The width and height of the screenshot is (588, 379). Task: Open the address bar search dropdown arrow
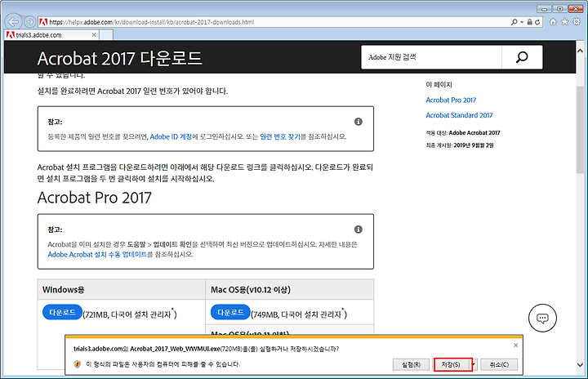tap(522, 23)
